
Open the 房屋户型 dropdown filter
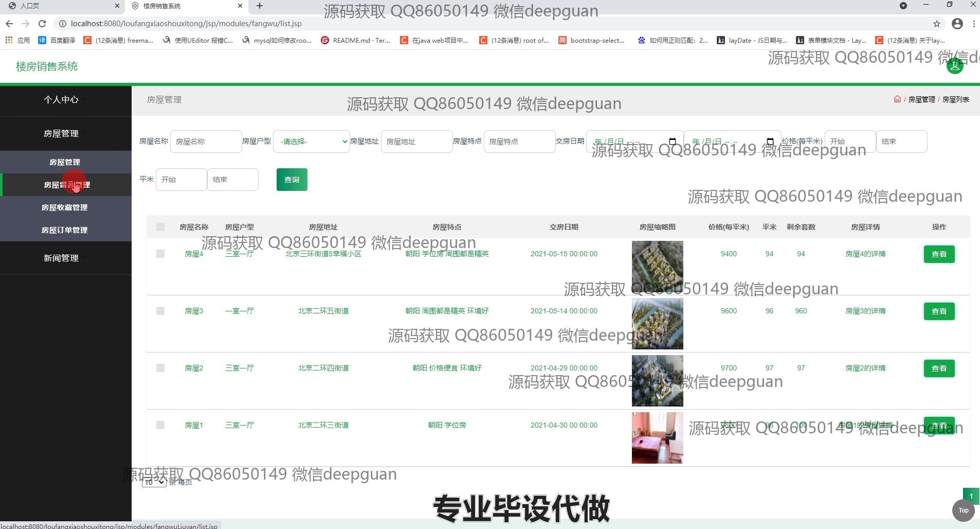[312, 142]
